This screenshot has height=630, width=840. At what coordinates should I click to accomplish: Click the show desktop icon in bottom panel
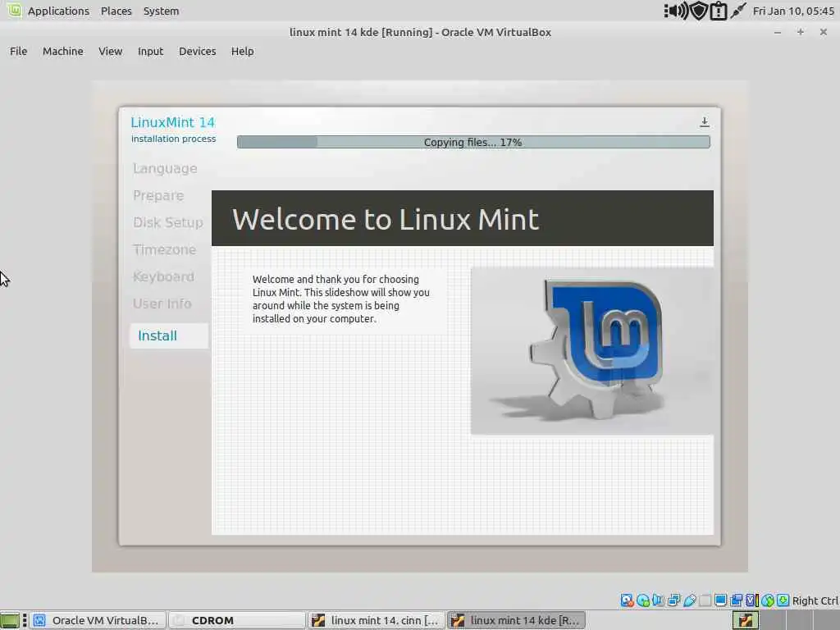coord(10,620)
